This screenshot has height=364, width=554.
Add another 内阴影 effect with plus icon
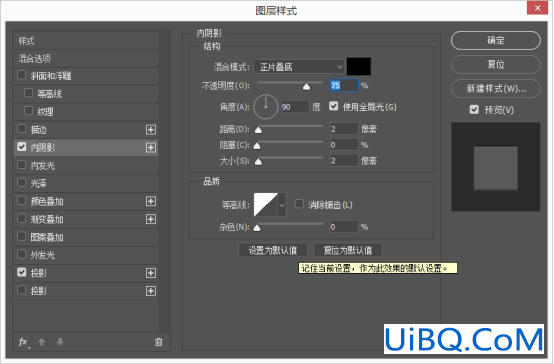tap(151, 147)
